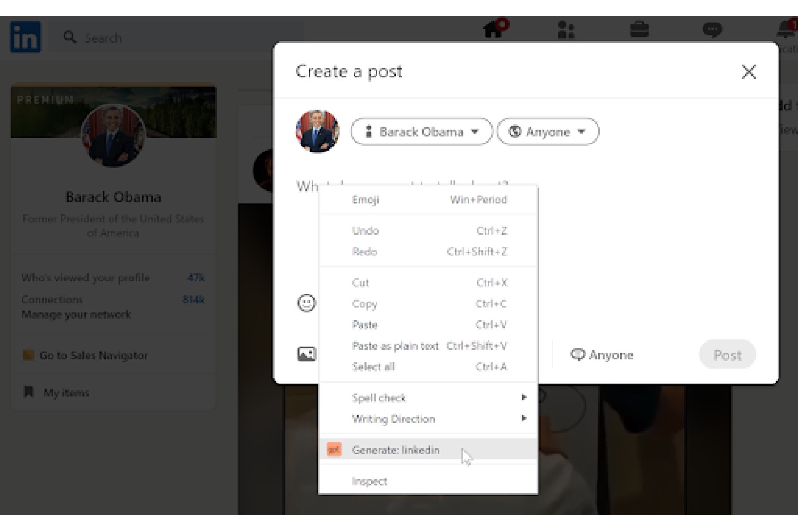
Task: Click the My items bookmark icon
Action: (x=29, y=392)
